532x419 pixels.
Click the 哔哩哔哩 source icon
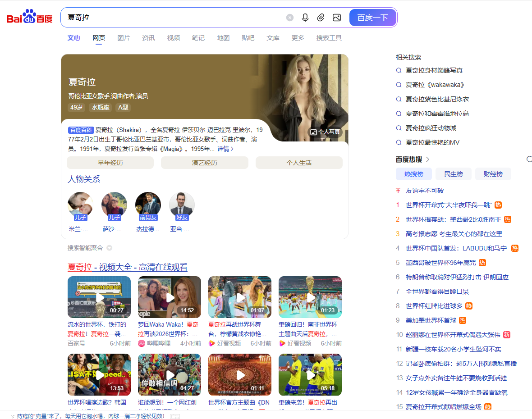click(142, 343)
